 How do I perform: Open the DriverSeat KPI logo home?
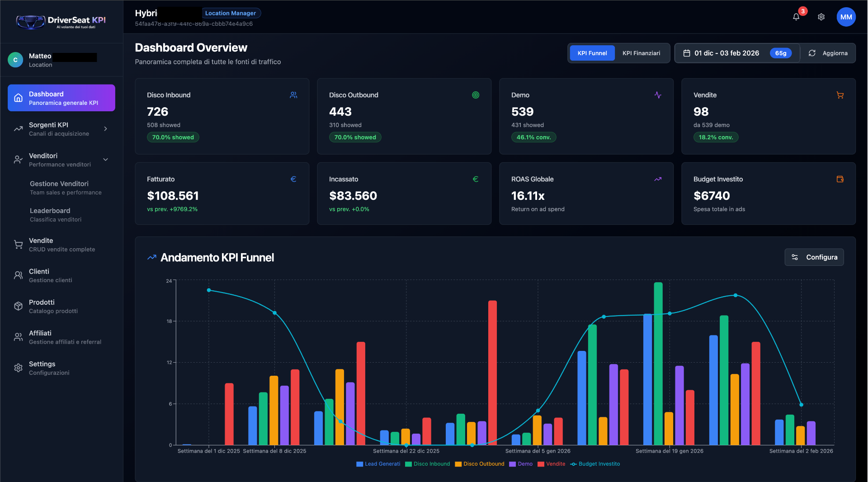[x=61, y=21]
